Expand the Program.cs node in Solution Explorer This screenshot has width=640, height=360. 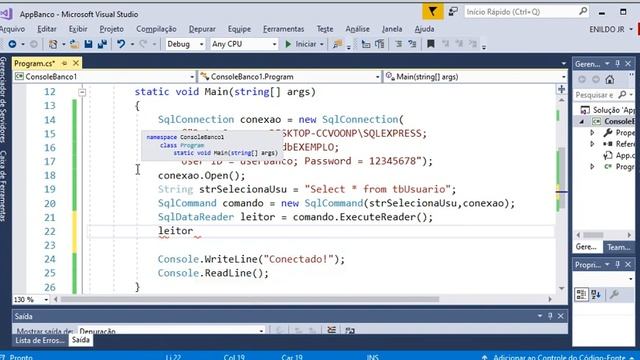pos(592,167)
